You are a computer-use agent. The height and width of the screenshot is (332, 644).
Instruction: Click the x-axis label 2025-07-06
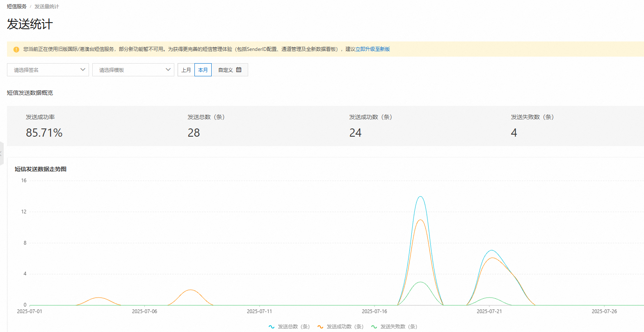[x=144, y=311]
